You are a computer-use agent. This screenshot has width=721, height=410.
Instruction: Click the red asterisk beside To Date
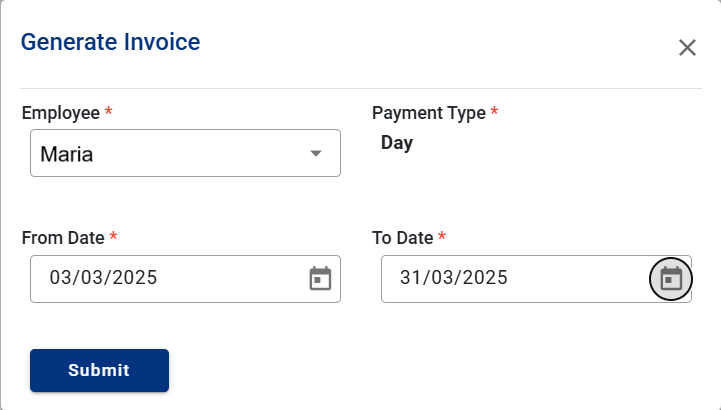(x=442, y=236)
